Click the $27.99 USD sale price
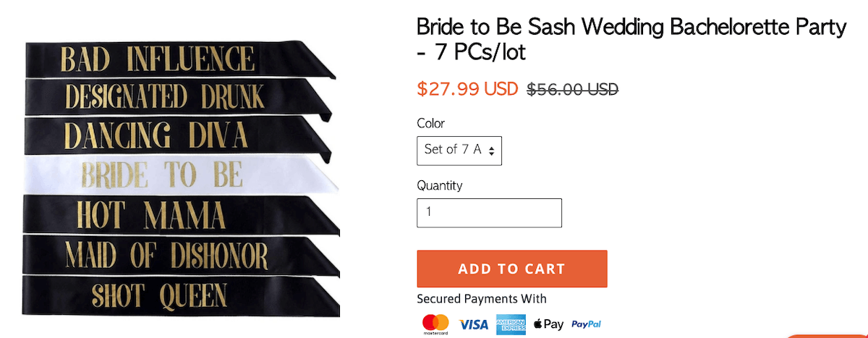This screenshot has height=338, width=868. click(x=467, y=89)
